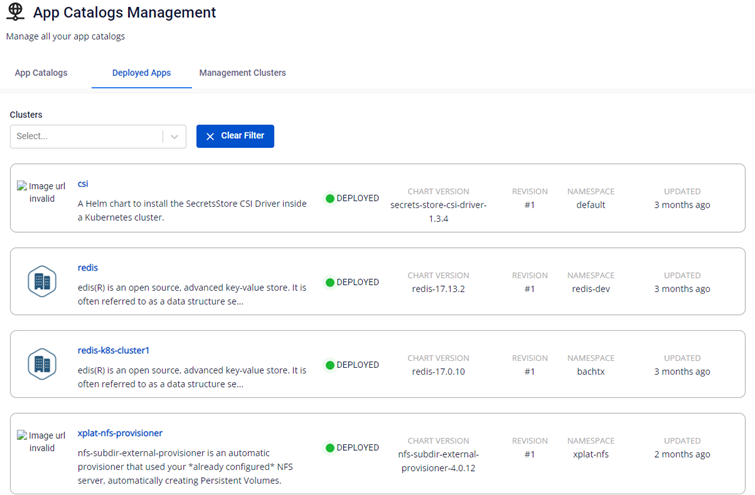This screenshot has height=495, width=755.
Task: Click the Clusters Select input field
Action: coord(86,136)
